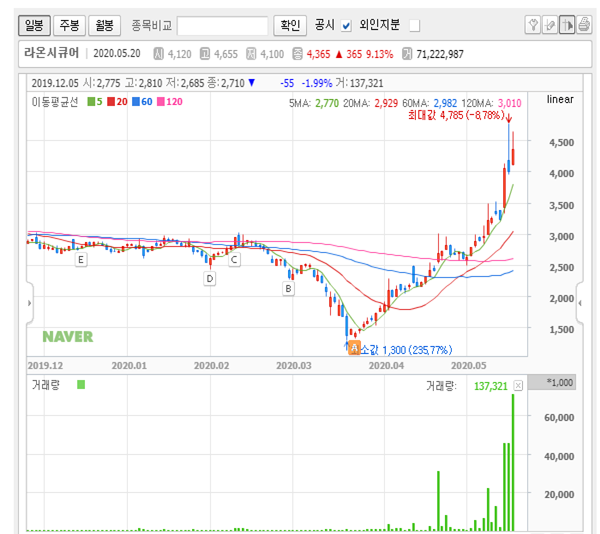Click the open price 4,120 value
The width and height of the screenshot is (600, 534).
click(x=179, y=54)
